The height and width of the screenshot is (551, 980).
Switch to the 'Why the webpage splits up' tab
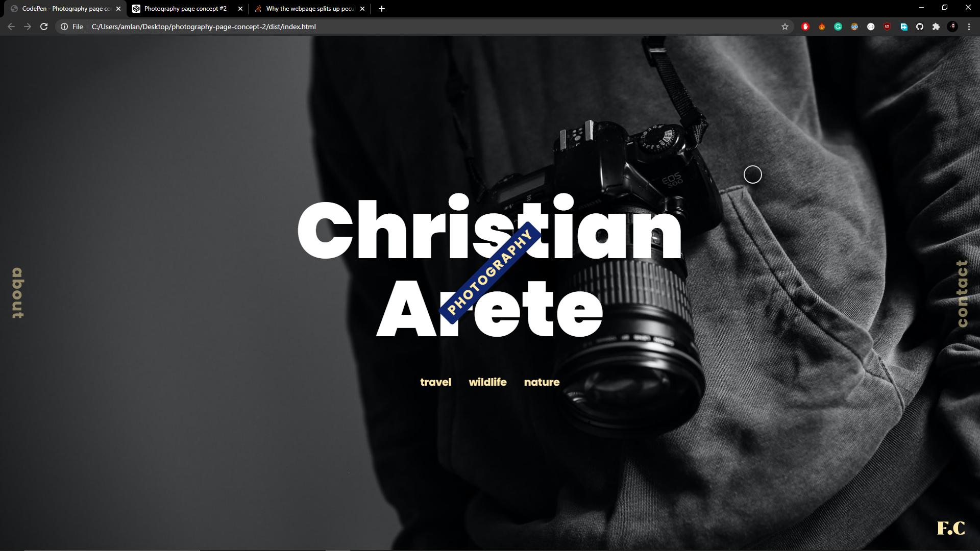point(309,9)
